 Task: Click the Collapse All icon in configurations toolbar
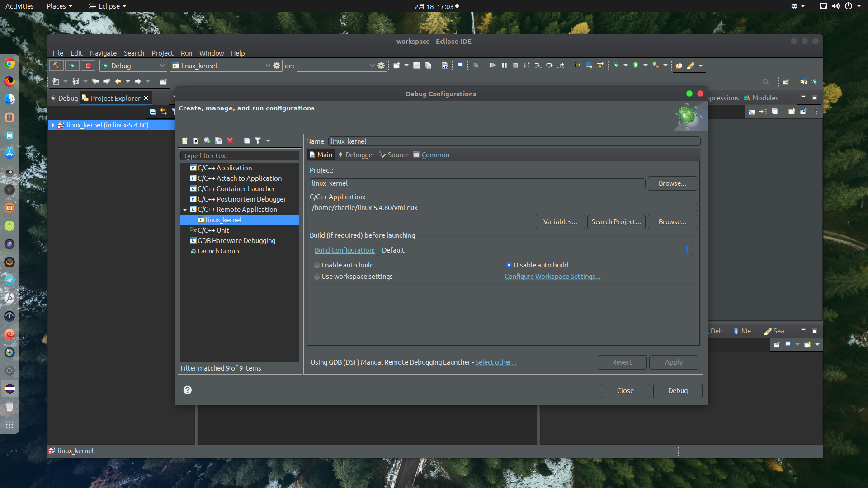click(247, 141)
